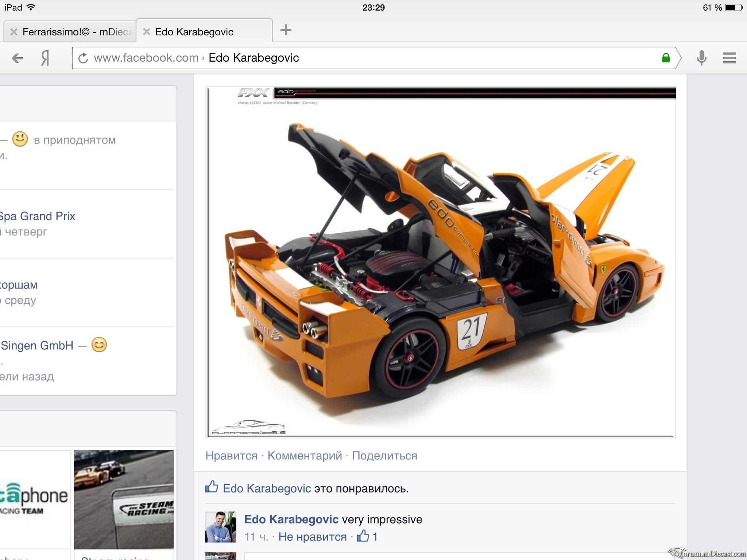
Task: Open Yandex home via Я icon
Action: coord(45,58)
